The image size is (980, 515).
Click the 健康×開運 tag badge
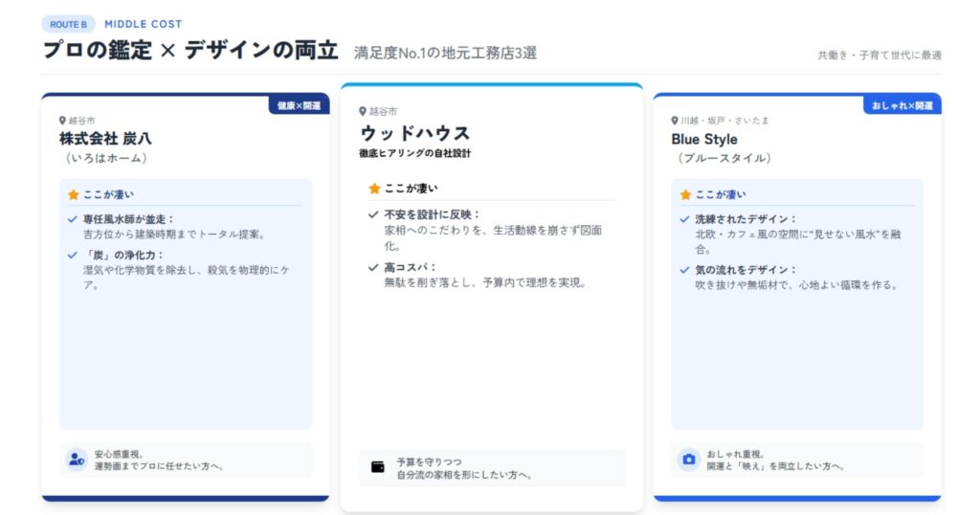point(299,105)
